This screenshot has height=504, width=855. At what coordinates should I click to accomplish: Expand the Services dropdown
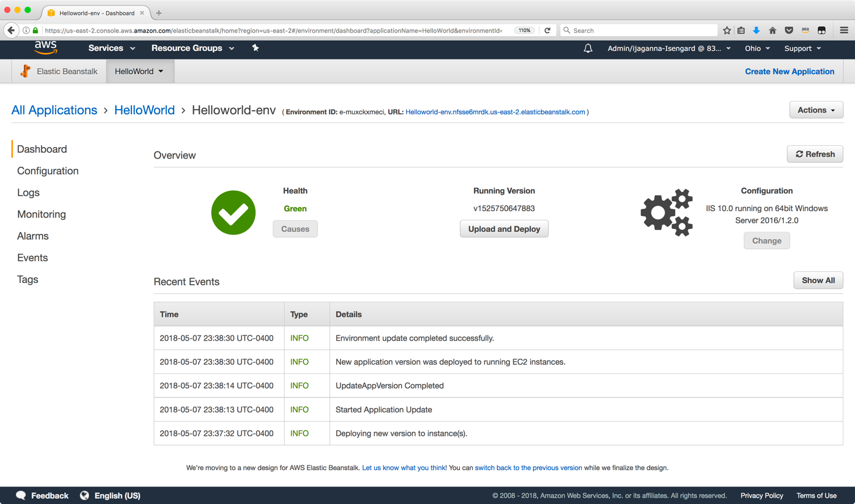111,48
